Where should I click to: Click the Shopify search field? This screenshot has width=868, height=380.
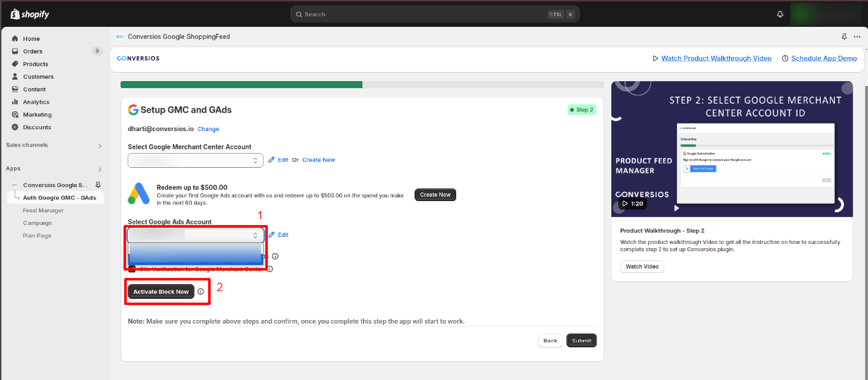tap(434, 14)
